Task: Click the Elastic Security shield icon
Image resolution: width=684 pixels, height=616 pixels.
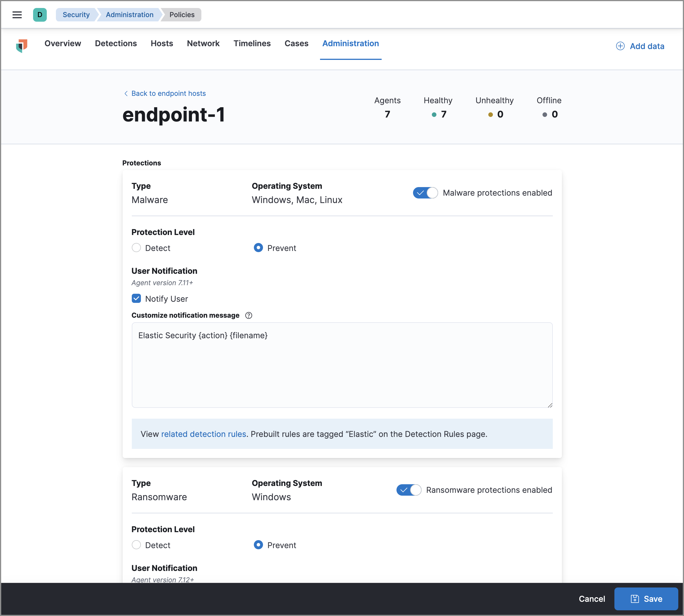Action: click(23, 46)
